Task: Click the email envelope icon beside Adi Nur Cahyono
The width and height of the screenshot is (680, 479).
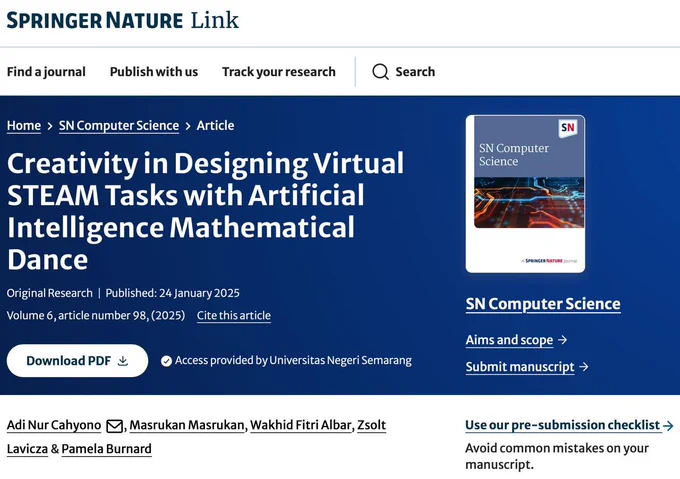Action: (114, 426)
